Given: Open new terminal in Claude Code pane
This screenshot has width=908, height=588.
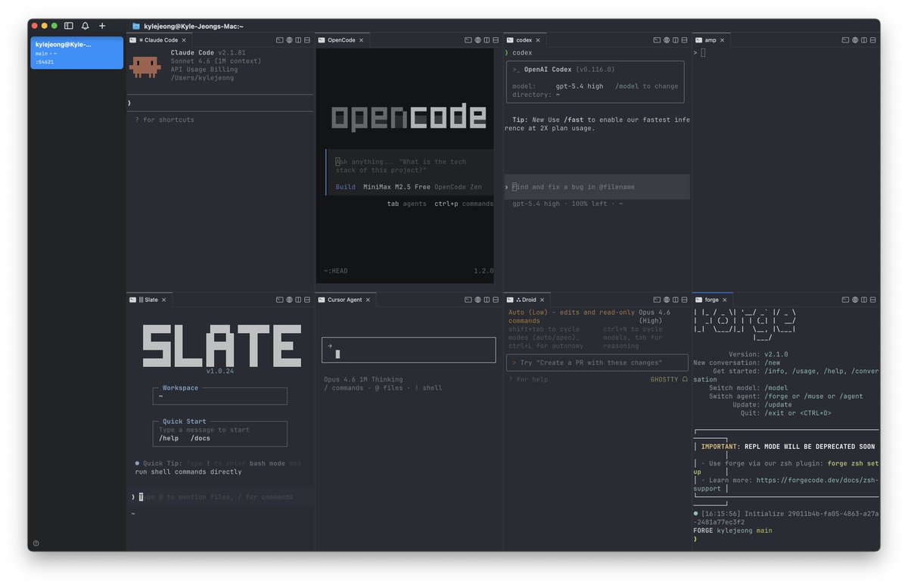Looking at the screenshot, I should (279, 40).
